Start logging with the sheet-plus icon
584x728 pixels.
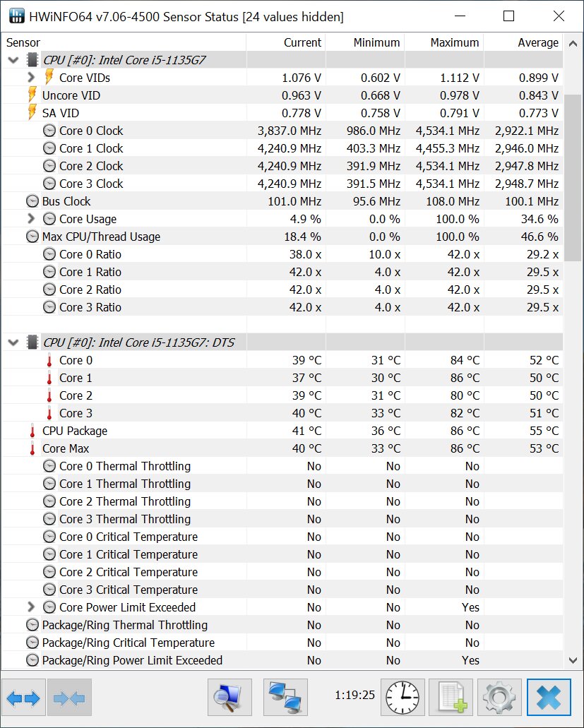(451, 698)
